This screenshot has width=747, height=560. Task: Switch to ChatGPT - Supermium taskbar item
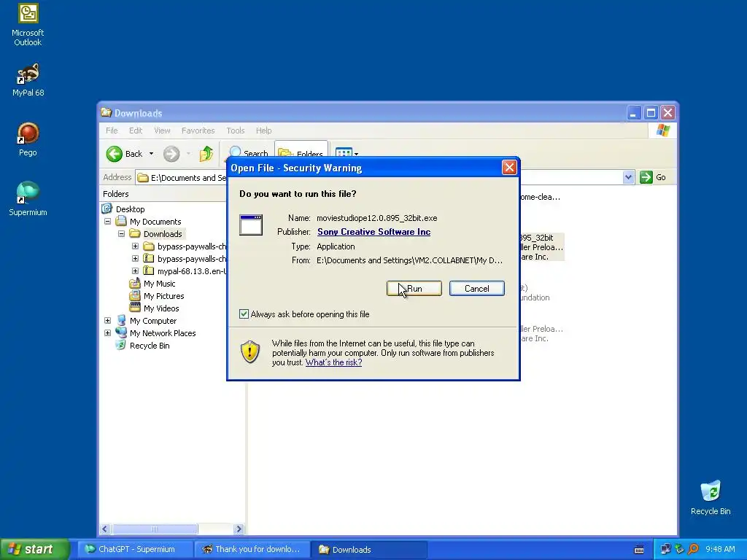click(135, 549)
